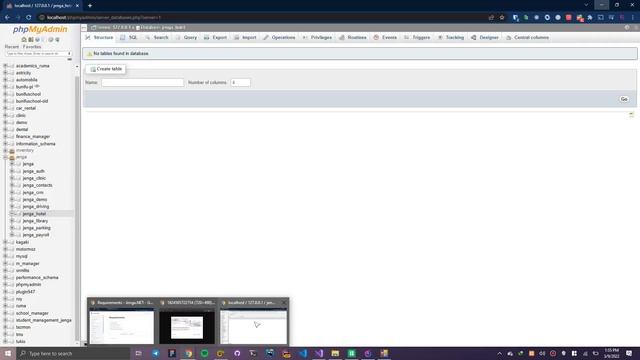The image size is (640, 360).
Task: Select the bunifuschool database
Action: 29,94
